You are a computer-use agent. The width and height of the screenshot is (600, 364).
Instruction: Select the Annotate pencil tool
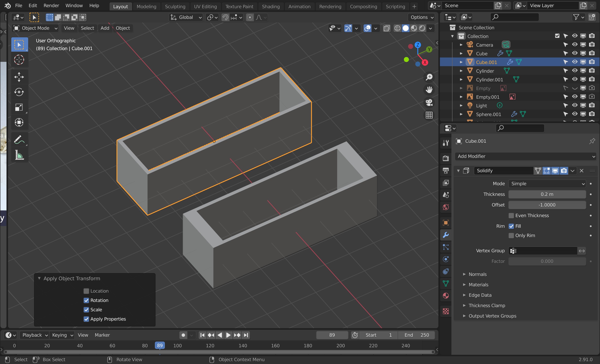coord(19,140)
